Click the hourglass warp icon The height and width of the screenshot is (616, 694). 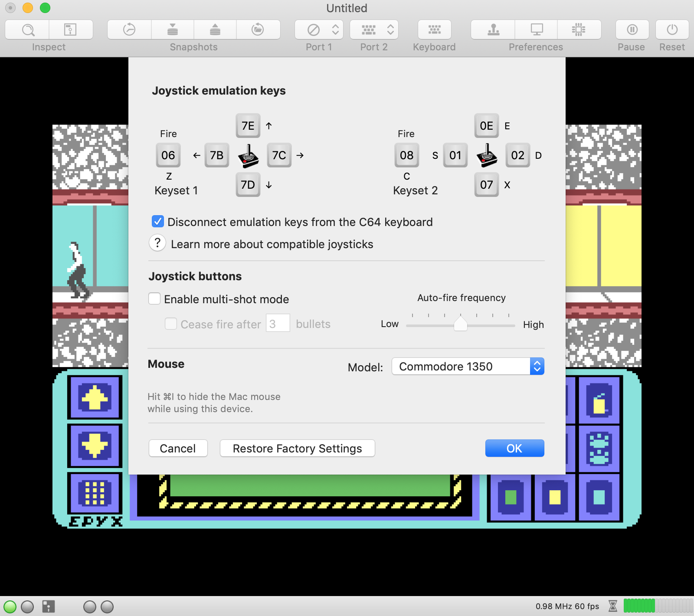pos(613,606)
